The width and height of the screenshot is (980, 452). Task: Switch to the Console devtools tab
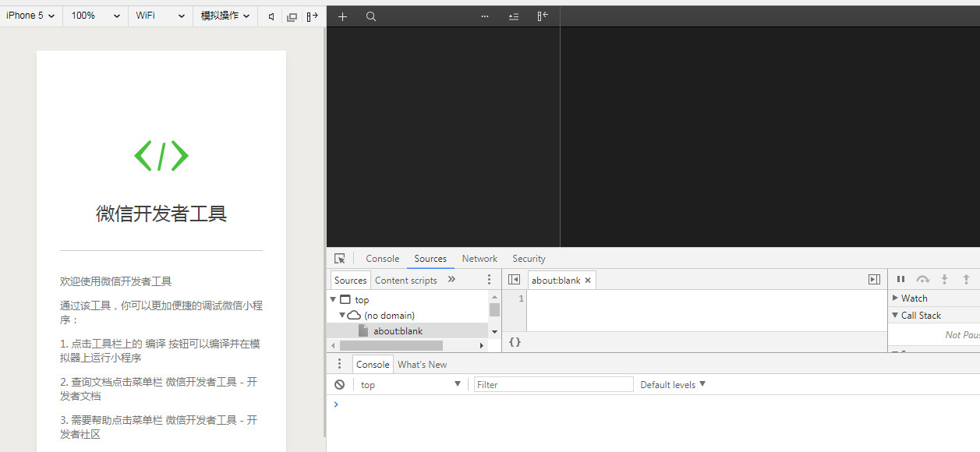(x=382, y=259)
